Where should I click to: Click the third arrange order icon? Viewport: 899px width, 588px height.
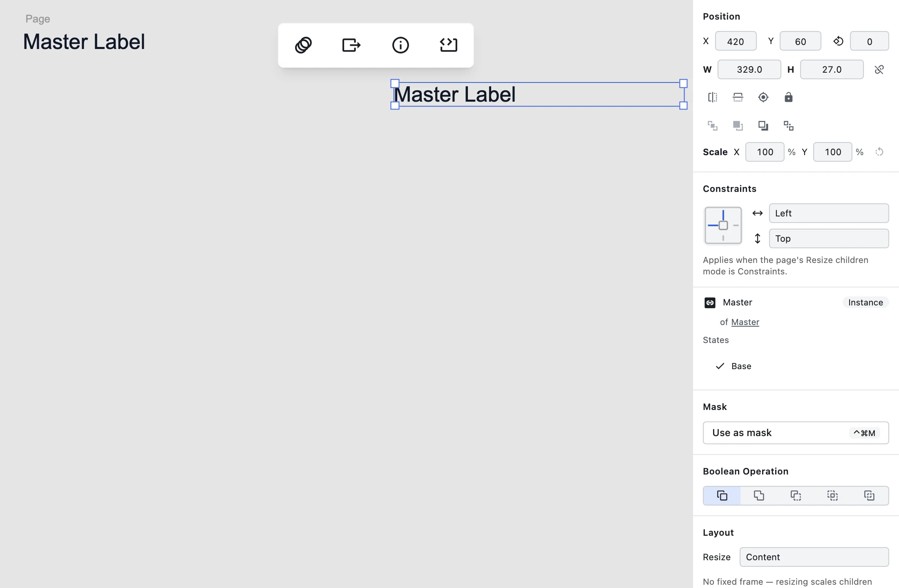(x=763, y=126)
